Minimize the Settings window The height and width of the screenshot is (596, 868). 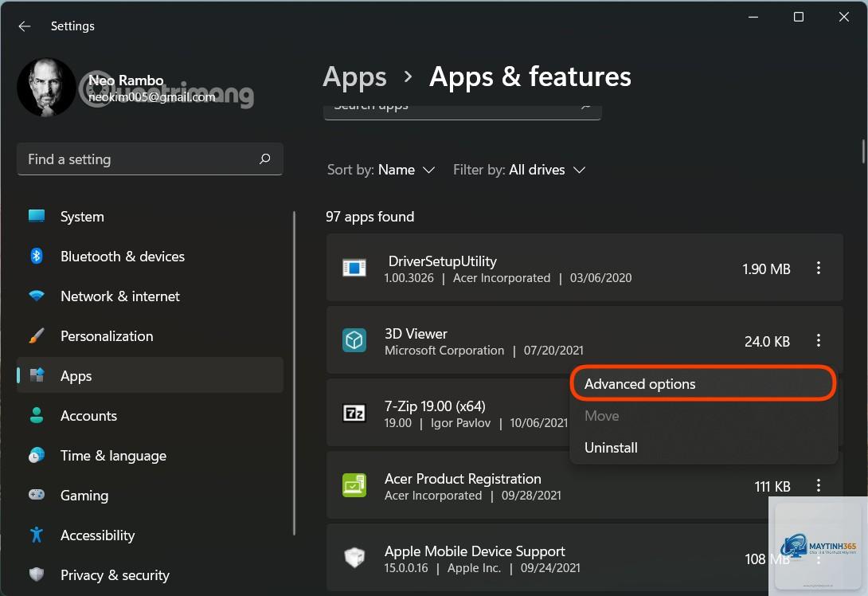click(x=753, y=17)
